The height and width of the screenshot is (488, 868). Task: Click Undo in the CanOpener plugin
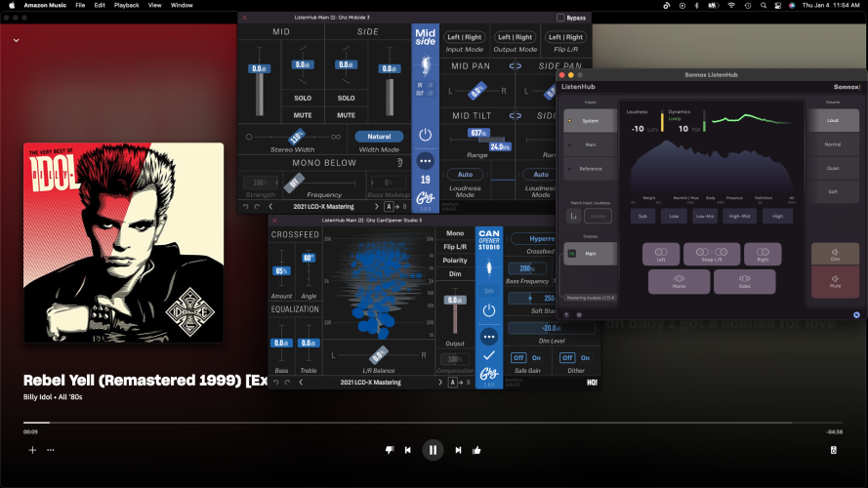click(x=276, y=383)
